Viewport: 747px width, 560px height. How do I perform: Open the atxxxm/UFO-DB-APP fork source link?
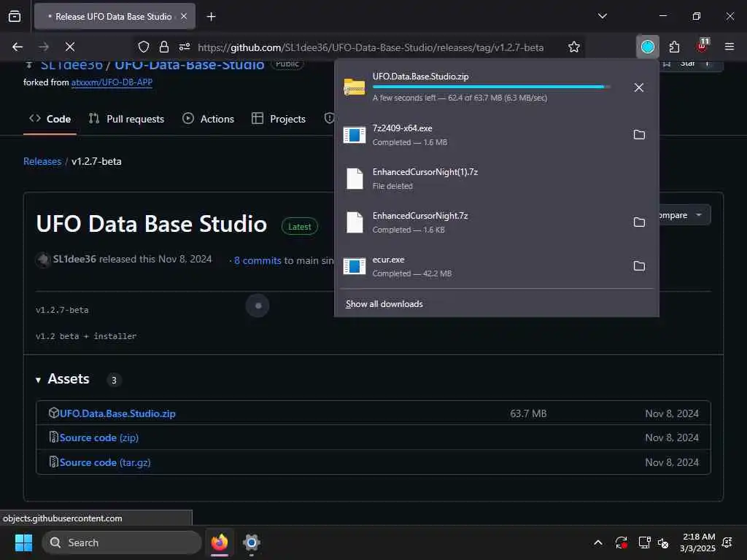point(112,82)
